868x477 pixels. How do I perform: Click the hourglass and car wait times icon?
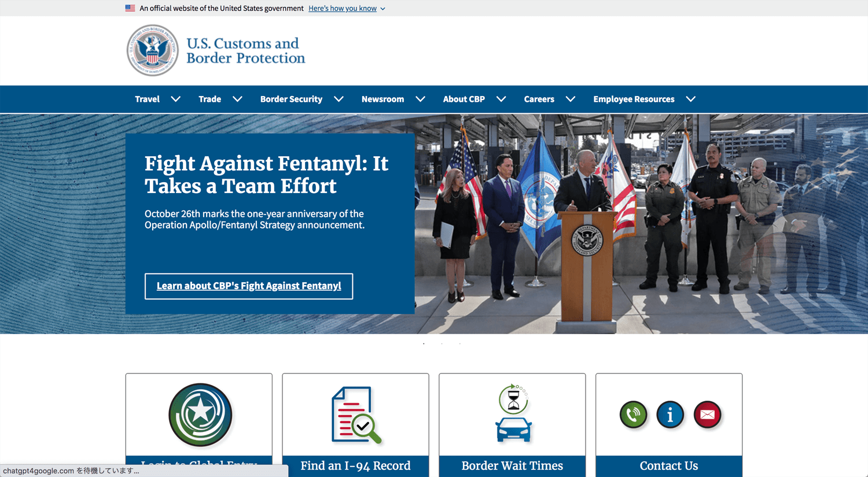click(x=513, y=414)
